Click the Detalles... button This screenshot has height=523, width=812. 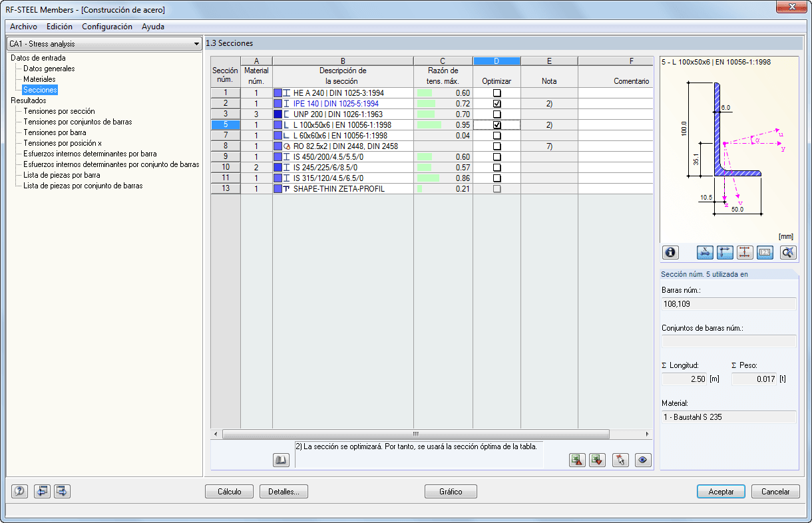(284, 492)
